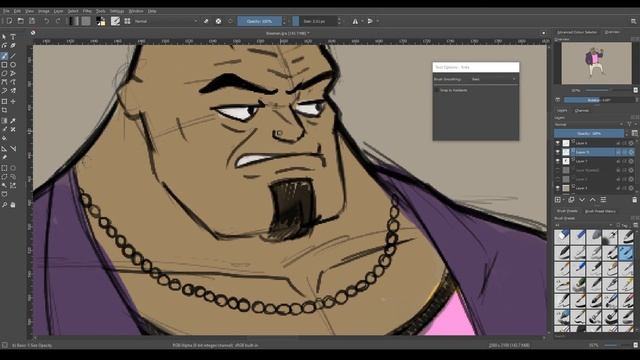640x360 pixels.
Task: Open layer properties icon in Layers panel
Action: pyautogui.click(x=603, y=200)
